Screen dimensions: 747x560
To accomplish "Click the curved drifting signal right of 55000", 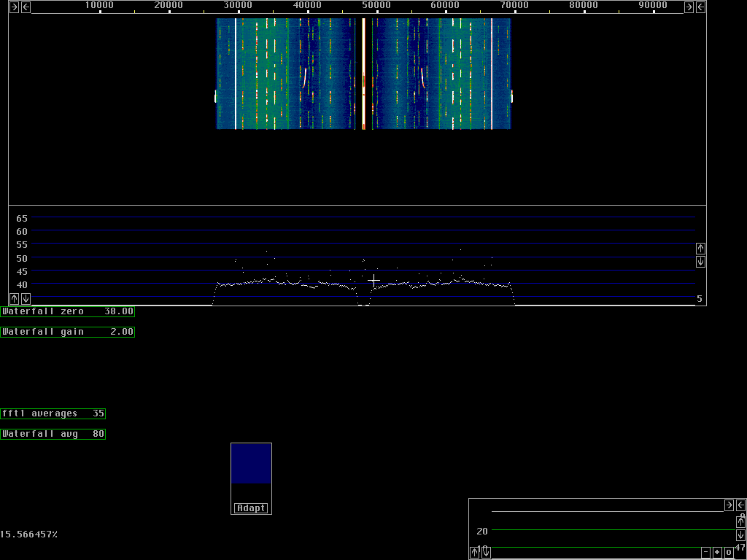I will tap(422, 78).
